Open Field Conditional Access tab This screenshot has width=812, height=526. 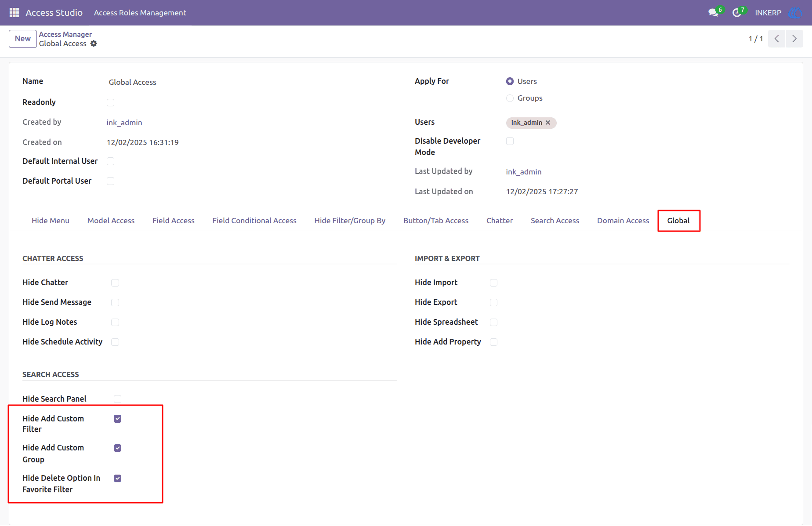tap(254, 221)
